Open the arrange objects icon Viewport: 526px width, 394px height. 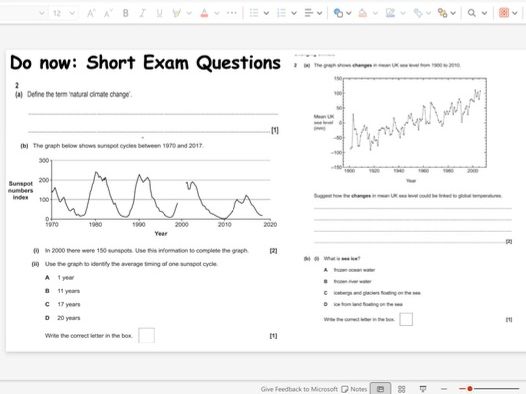pos(442,13)
